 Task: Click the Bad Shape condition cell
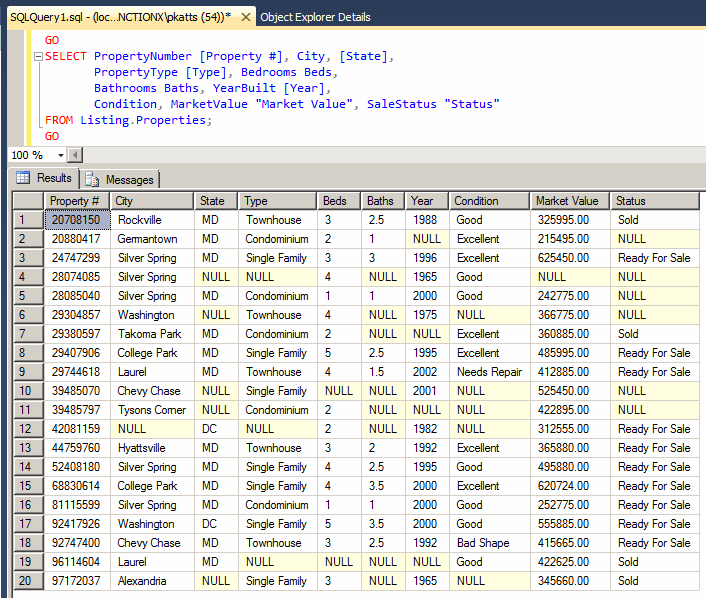click(x=489, y=543)
